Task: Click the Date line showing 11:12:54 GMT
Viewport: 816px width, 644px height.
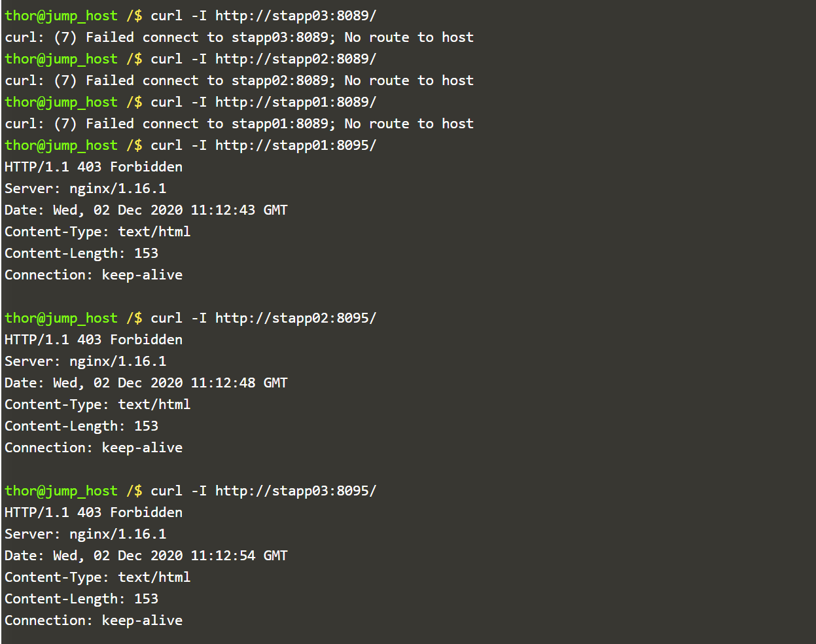Action: pyautogui.click(x=146, y=556)
